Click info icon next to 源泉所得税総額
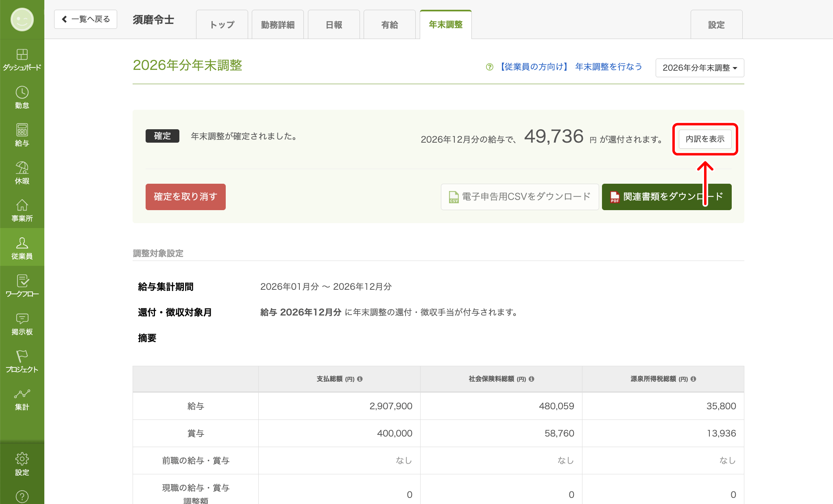833x504 pixels. 693,379
